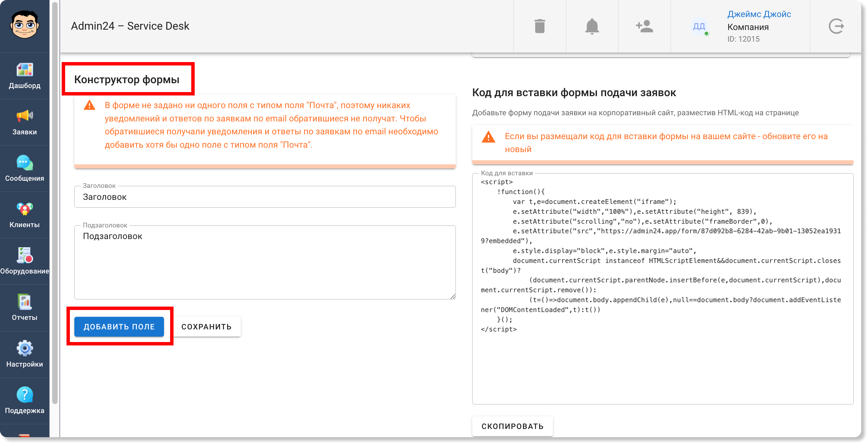Open Дашборд in the sidebar
The width and height of the screenshot is (868, 444).
point(25,76)
